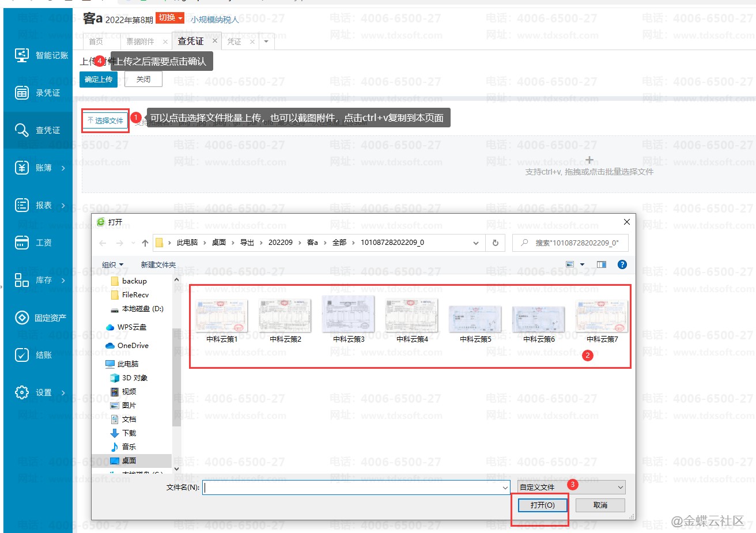Refresh the file dialog folder view
The image size is (756, 533).
[x=495, y=243]
